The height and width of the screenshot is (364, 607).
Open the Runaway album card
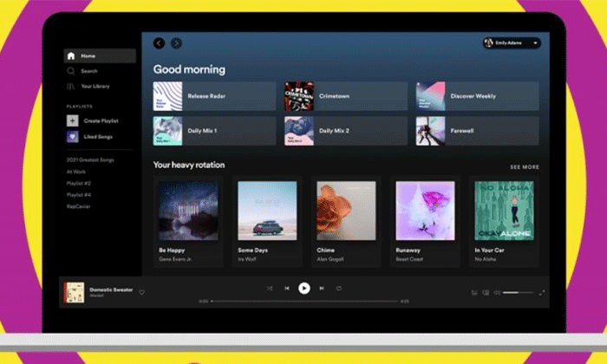[426, 222]
